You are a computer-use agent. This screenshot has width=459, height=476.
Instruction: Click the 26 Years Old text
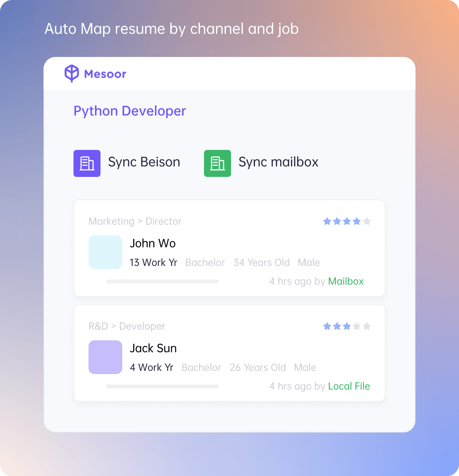[258, 368]
